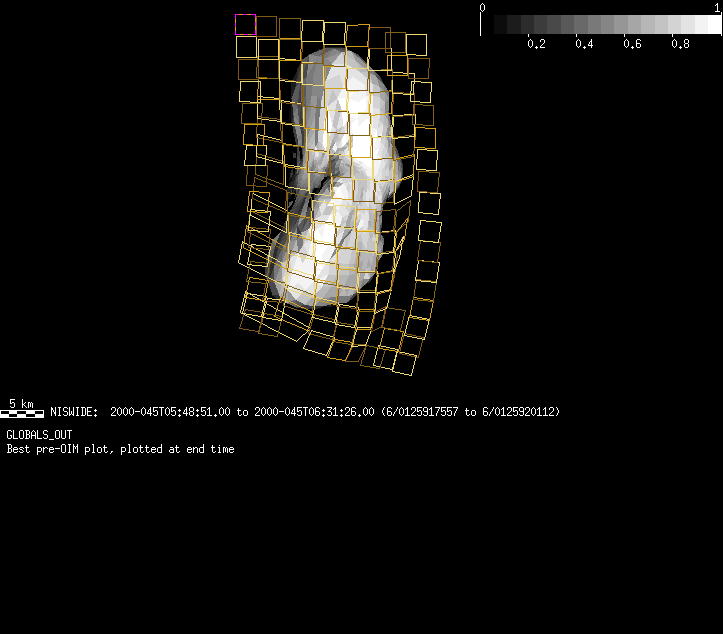Click the NISWIDE label
The image size is (723, 634).
74,412
